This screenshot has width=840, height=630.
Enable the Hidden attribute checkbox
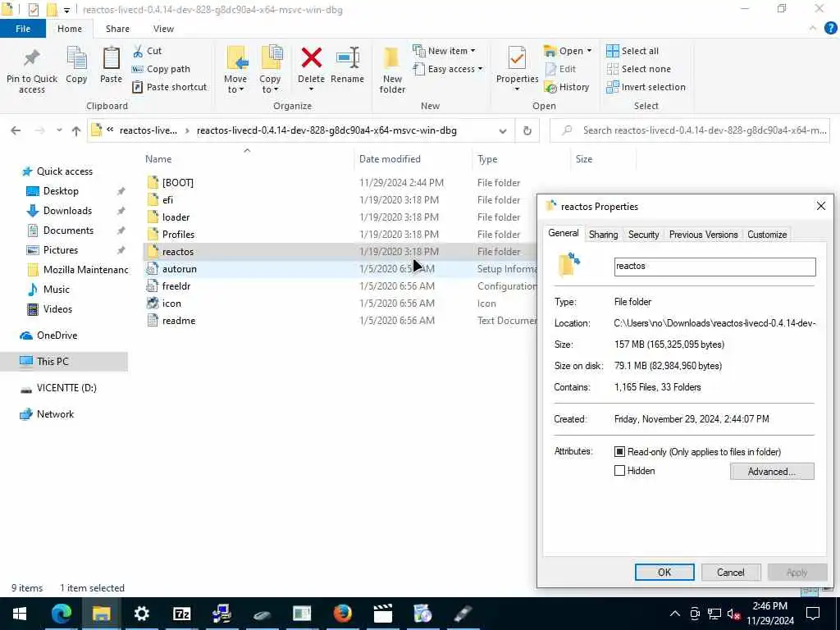point(619,471)
